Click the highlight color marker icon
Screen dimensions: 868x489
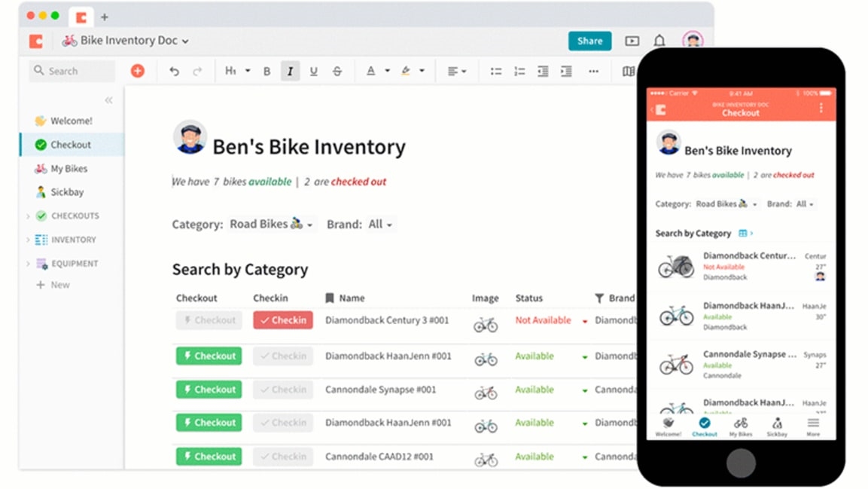coord(406,71)
